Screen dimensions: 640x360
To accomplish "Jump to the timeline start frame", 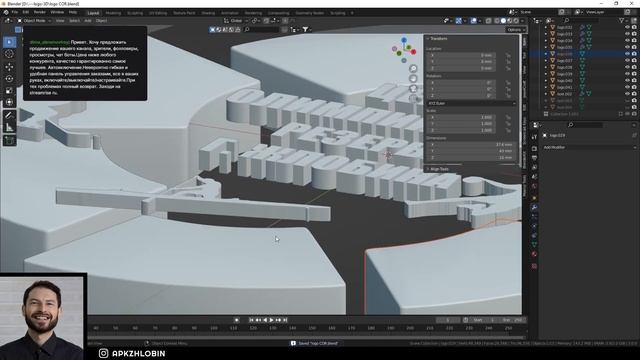I will coord(251,320).
